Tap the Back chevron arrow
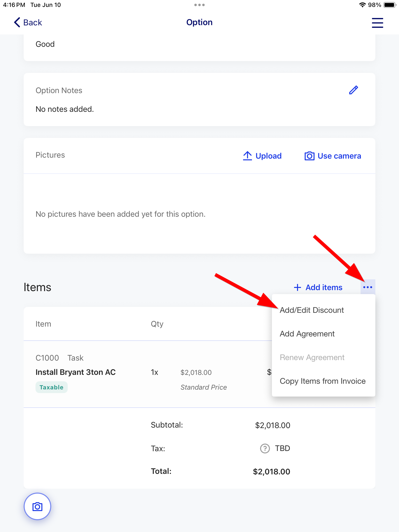399x532 pixels. (17, 22)
